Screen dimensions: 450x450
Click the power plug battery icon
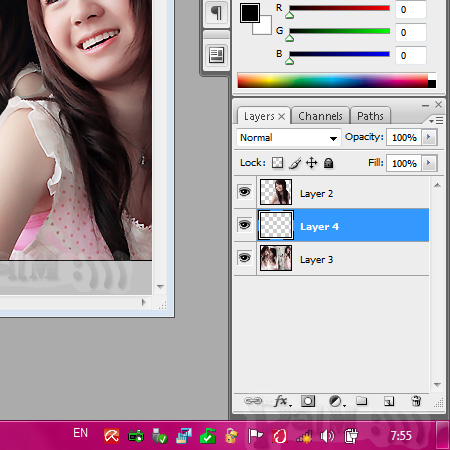click(x=351, y=436)
